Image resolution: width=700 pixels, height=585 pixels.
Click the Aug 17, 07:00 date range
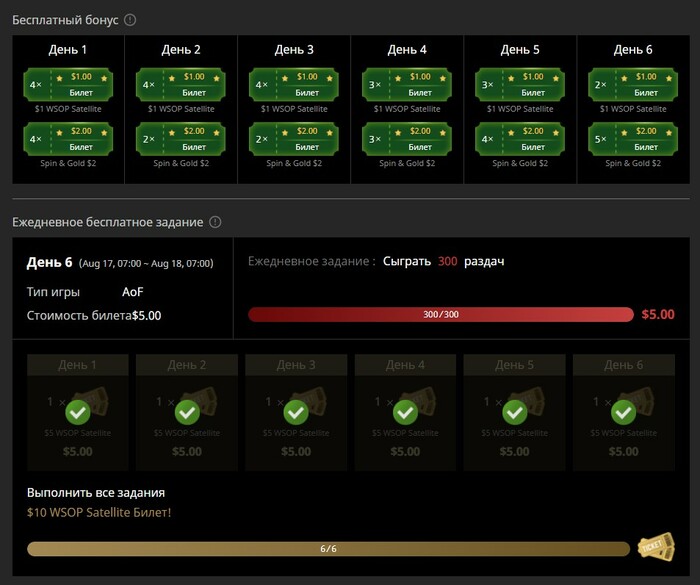146,263
